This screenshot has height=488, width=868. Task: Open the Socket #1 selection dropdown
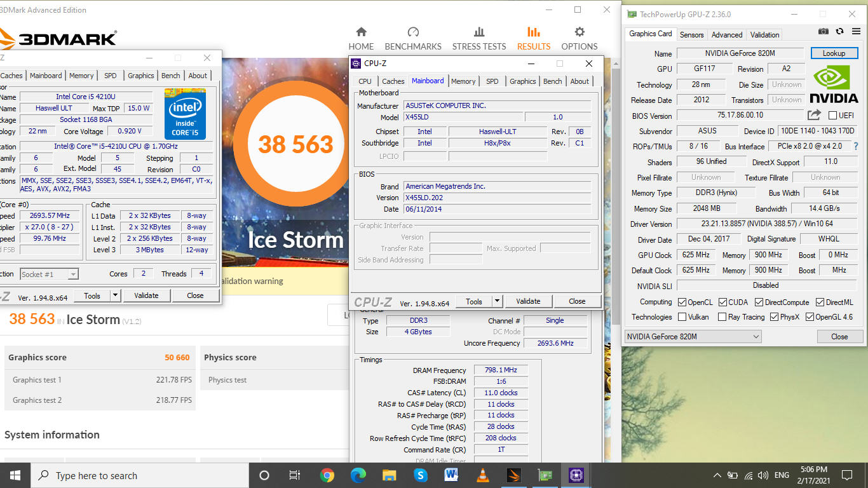click(x=49, y=274)
